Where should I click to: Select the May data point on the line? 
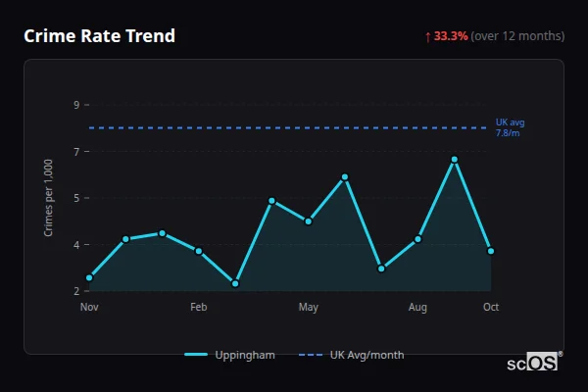click(309, 221)
